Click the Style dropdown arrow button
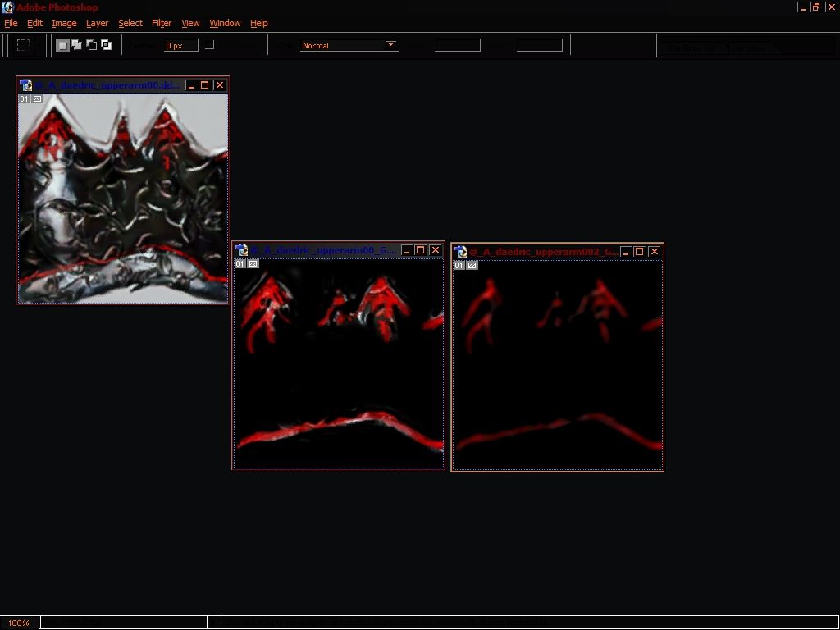Viewport: 840px width, 630px height. (x=391, y=45)
